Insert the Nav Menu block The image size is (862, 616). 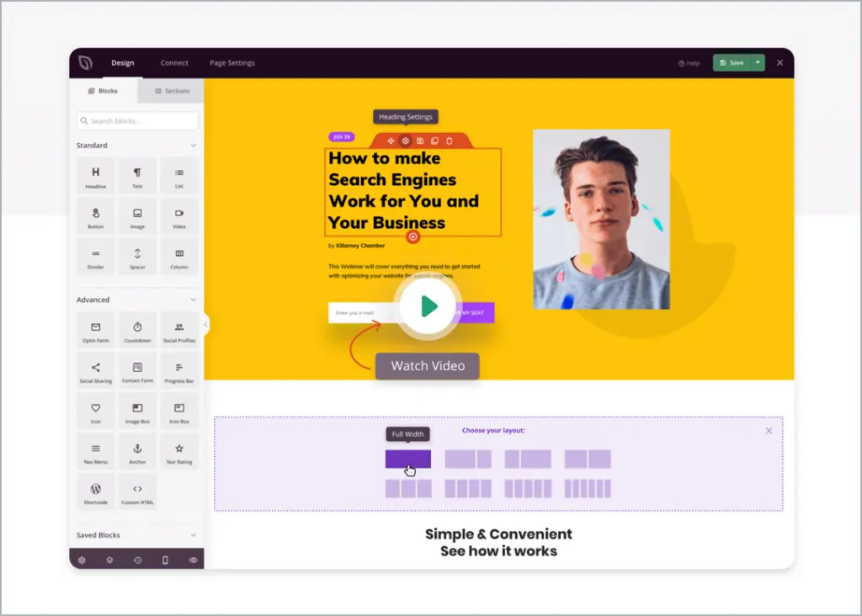(x=96, y=453)
